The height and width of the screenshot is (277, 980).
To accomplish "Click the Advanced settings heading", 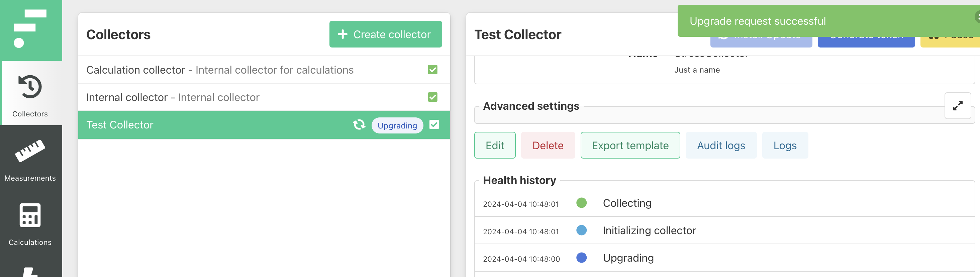I will 531,106.
